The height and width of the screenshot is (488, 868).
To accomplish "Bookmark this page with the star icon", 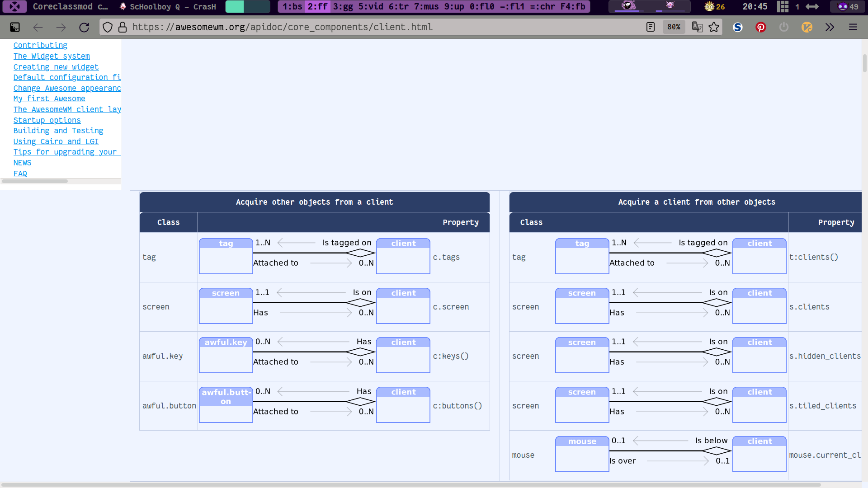I will tap(714, 27).
